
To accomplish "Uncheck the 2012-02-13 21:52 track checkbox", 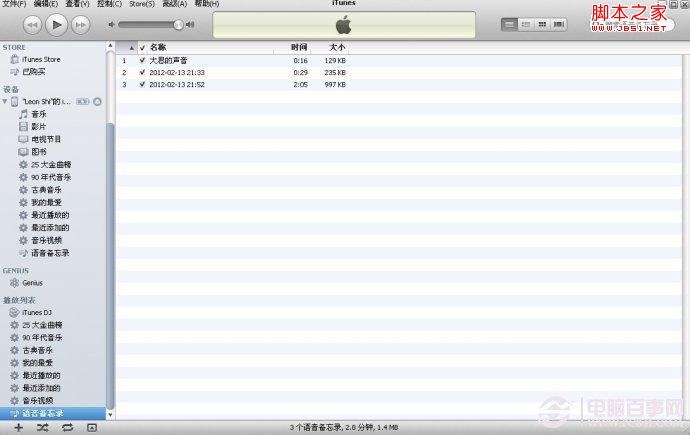I will 142,84.
